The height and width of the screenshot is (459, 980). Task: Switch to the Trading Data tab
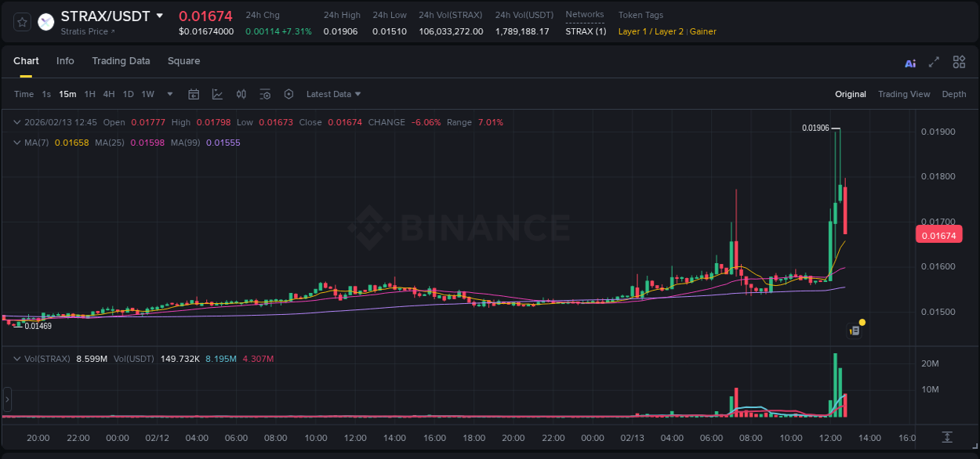121,61
